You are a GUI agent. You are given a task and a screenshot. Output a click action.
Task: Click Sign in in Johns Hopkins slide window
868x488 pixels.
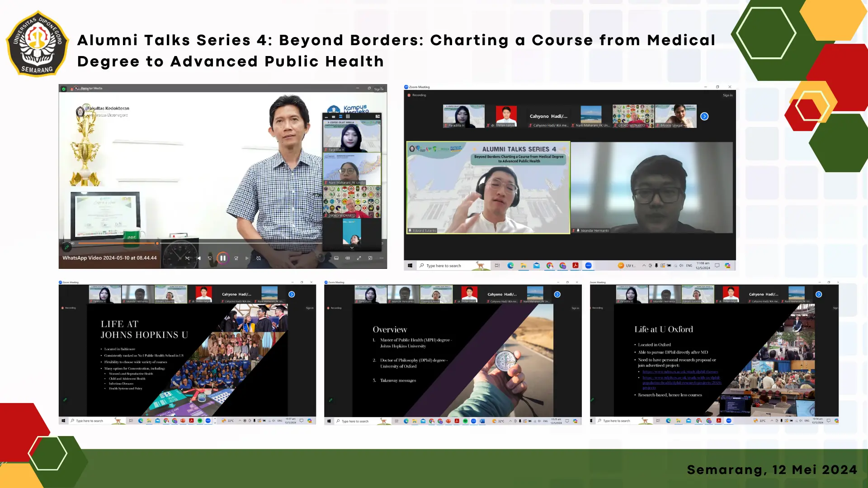(310, 308)
